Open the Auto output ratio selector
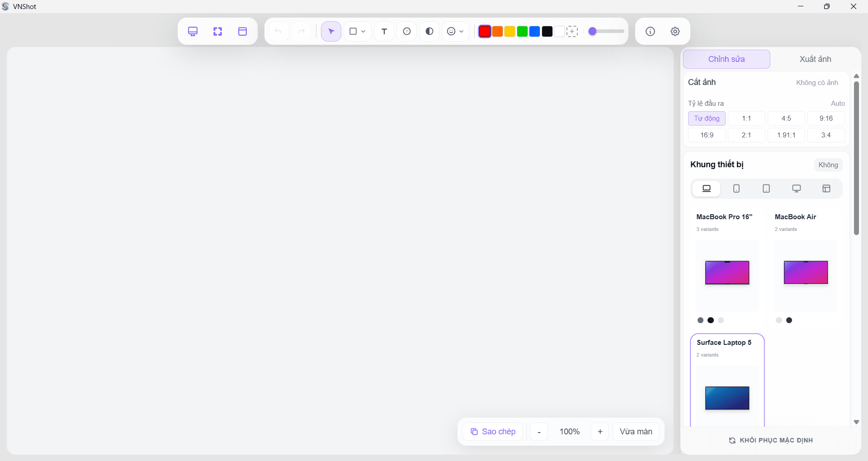Viewport: 868px width, 461px height. point(838,103)
